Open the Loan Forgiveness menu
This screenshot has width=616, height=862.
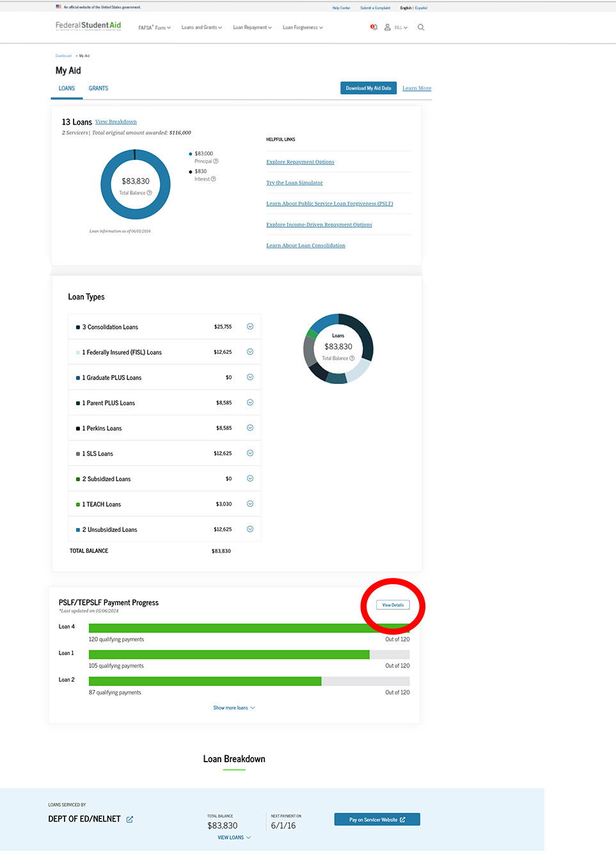click(302, 28)
